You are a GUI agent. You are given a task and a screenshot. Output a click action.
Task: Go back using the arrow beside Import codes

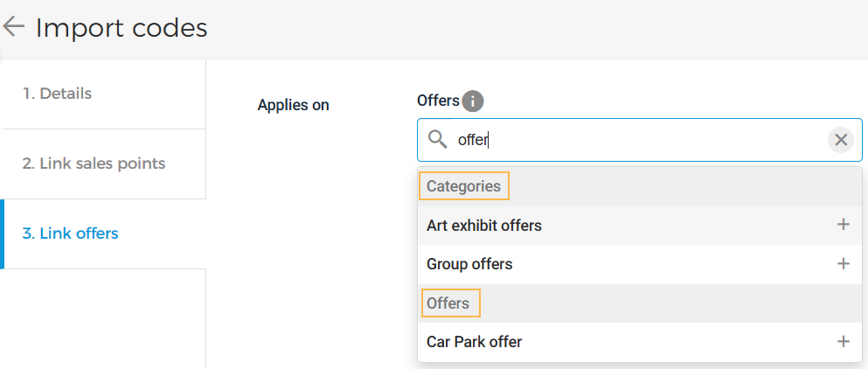click(14, 27)
